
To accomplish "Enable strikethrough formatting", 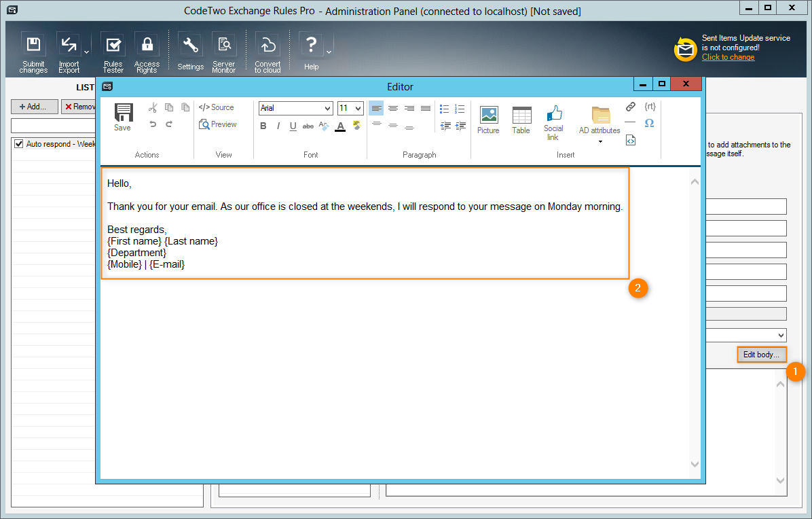I will point(308,126).
